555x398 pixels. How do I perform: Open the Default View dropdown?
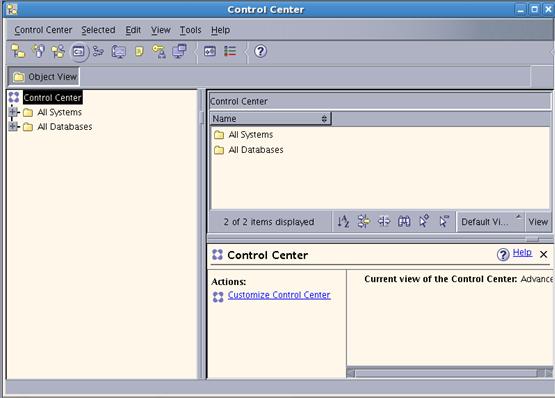pyautogui.click(x=490, y=222)
